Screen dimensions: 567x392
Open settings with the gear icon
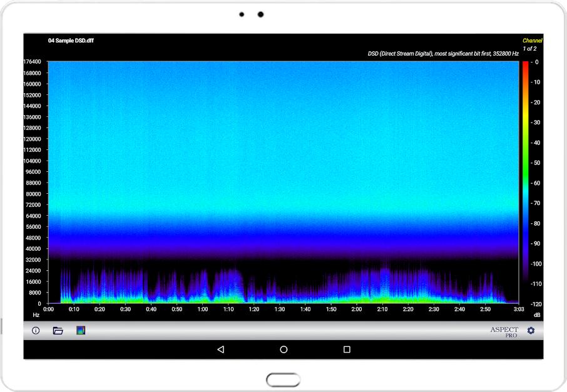(531, 330)
